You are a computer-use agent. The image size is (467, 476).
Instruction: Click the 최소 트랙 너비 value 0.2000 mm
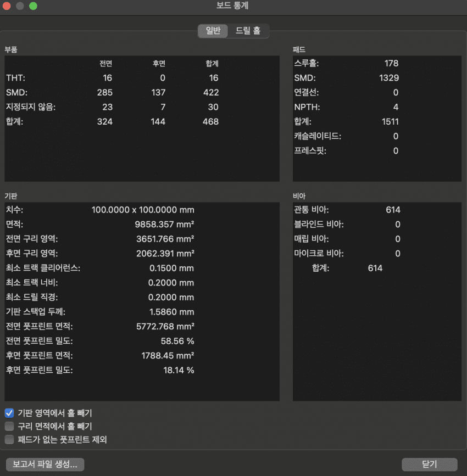171,283
